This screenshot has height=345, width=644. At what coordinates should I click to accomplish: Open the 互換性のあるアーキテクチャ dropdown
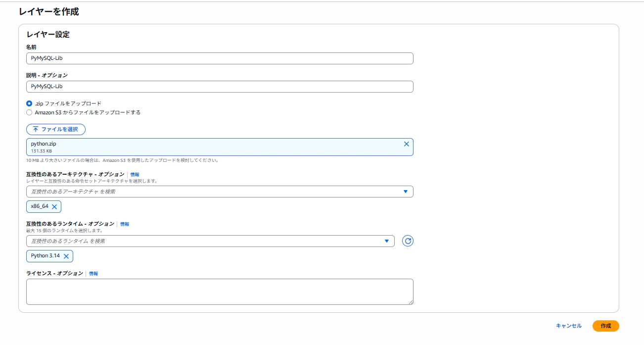[220, 192]
